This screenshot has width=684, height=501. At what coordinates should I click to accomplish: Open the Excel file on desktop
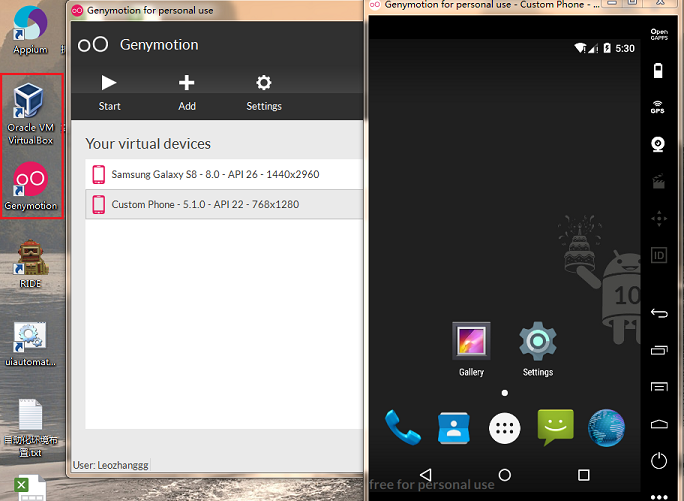pyautogui.click(x=30, y=488)
